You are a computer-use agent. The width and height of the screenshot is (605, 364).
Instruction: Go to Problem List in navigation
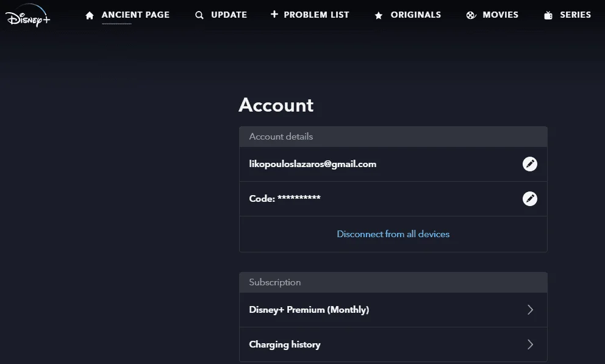pyautogui.click(x=317, y=15)
